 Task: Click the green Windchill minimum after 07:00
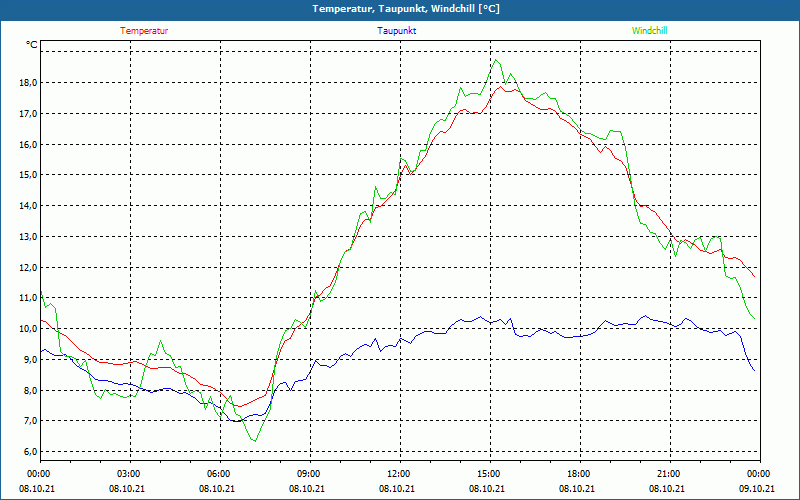pyautogui.click(x=255, y=441)
